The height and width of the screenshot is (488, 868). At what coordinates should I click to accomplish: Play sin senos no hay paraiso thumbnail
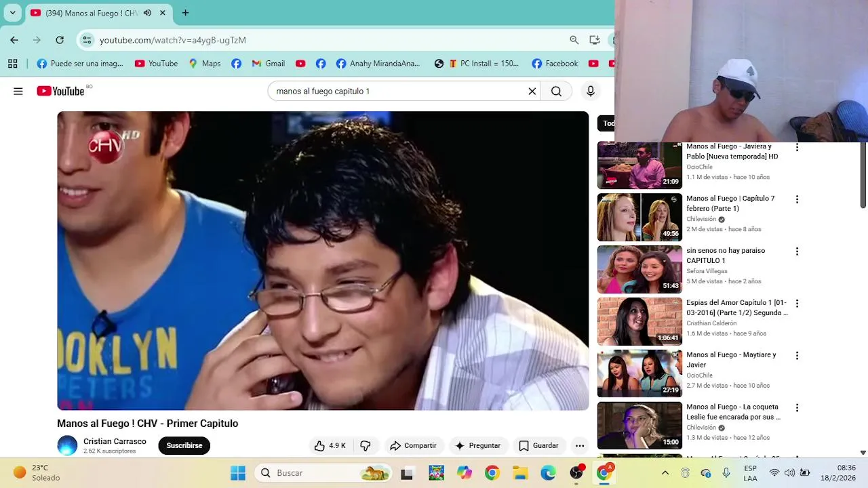pos(639,270)
